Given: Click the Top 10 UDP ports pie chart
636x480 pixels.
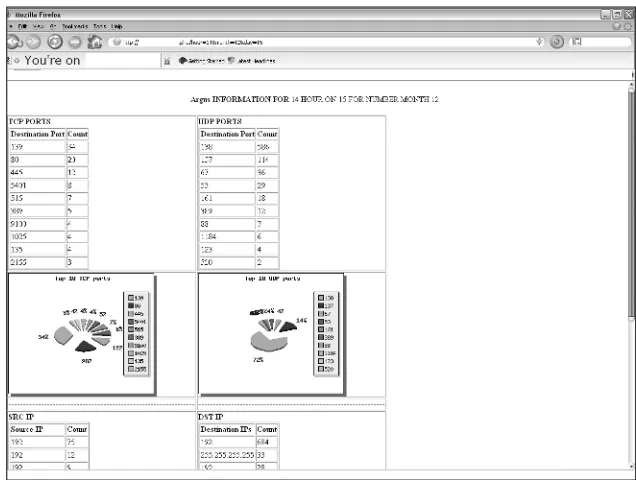Looking at the screenshot, I should [271, 334].
